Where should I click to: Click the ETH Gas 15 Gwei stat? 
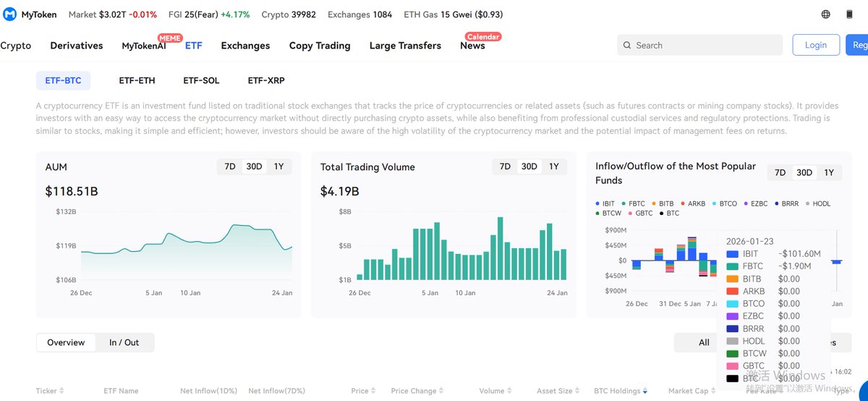(454, 14)
